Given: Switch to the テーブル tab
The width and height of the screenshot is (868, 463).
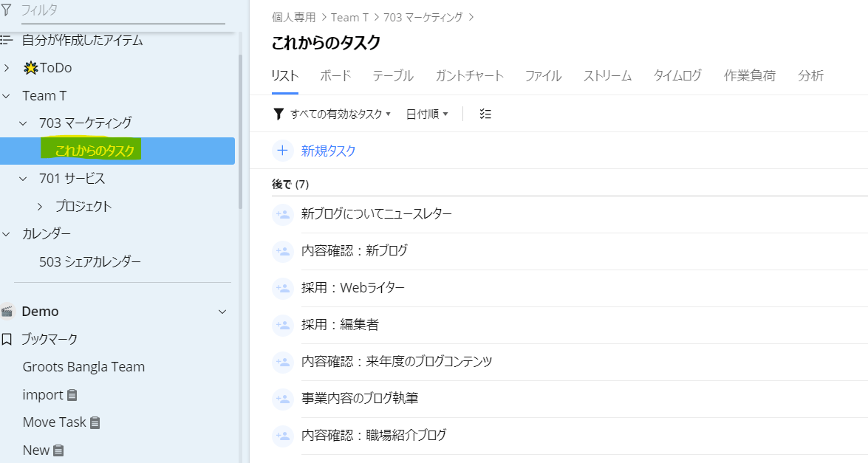Looking at the screenshot, I should pyautogui.click(x=393, y=76).
